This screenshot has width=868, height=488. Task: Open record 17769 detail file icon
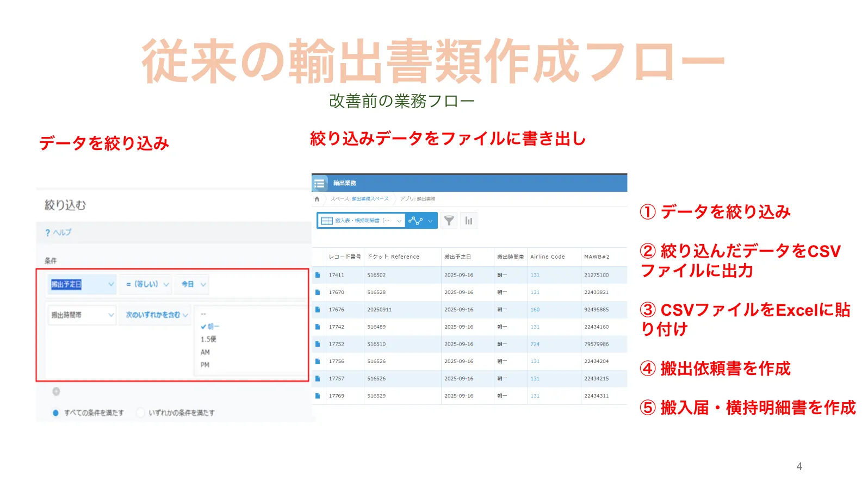318,396
